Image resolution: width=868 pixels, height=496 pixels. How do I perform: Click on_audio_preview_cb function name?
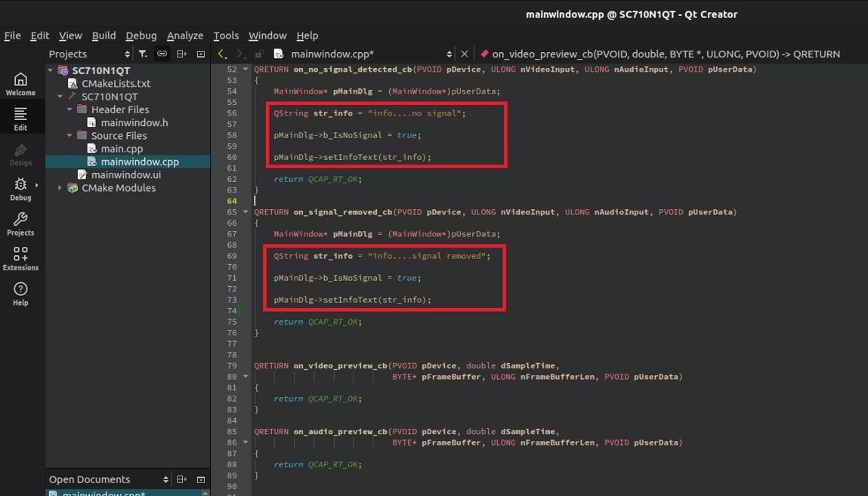tap(340, 431)
